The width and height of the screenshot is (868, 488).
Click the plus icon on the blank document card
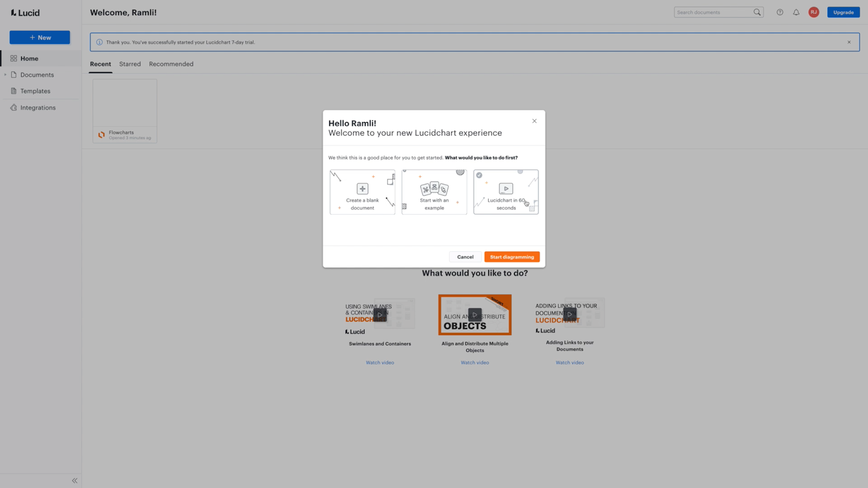362,189
